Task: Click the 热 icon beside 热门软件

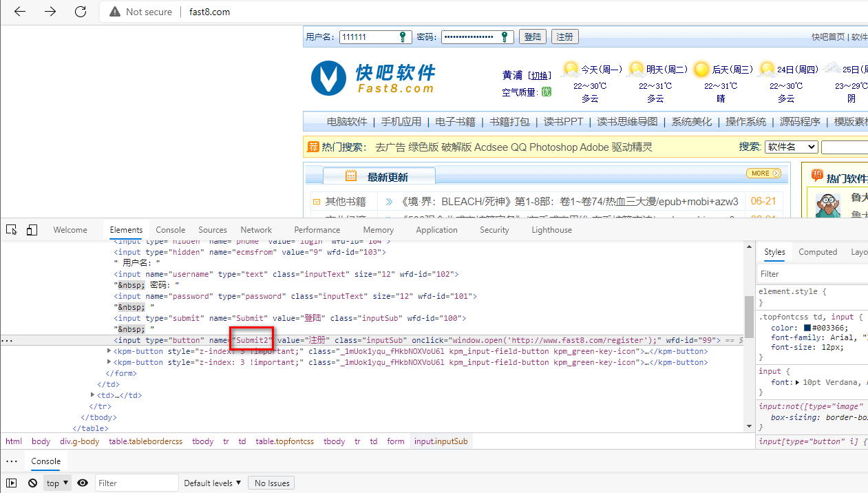Action: point(818,176)
